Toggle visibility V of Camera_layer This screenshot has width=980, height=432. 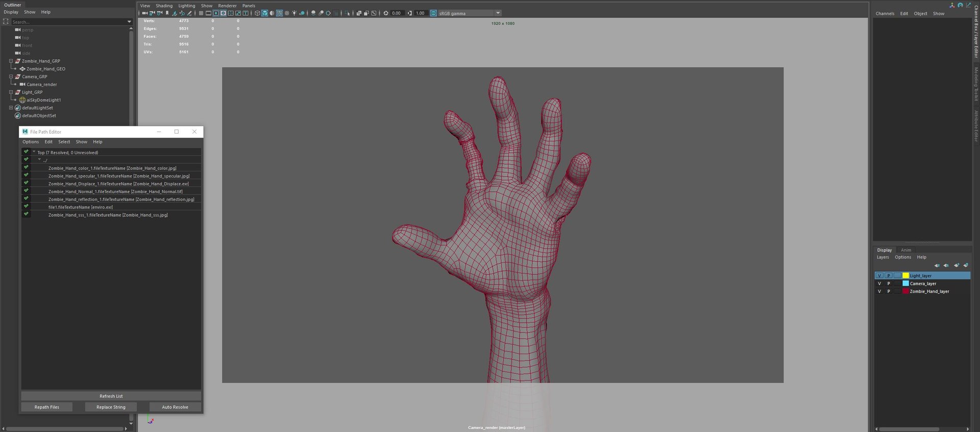[x=879, y=284]
